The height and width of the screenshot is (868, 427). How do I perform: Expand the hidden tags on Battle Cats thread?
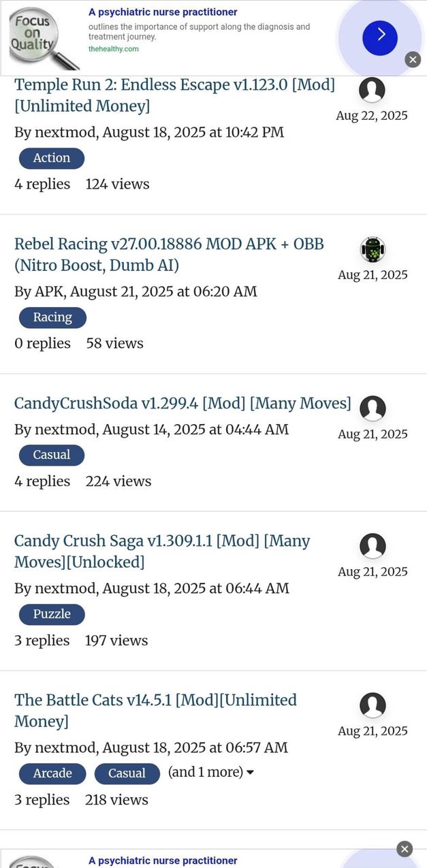[210, 773]
